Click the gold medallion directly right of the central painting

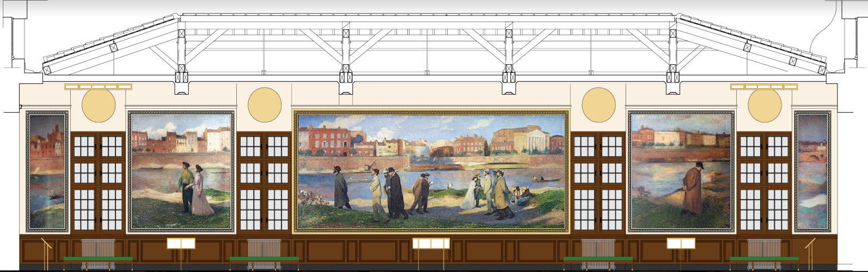pos(598,104)
